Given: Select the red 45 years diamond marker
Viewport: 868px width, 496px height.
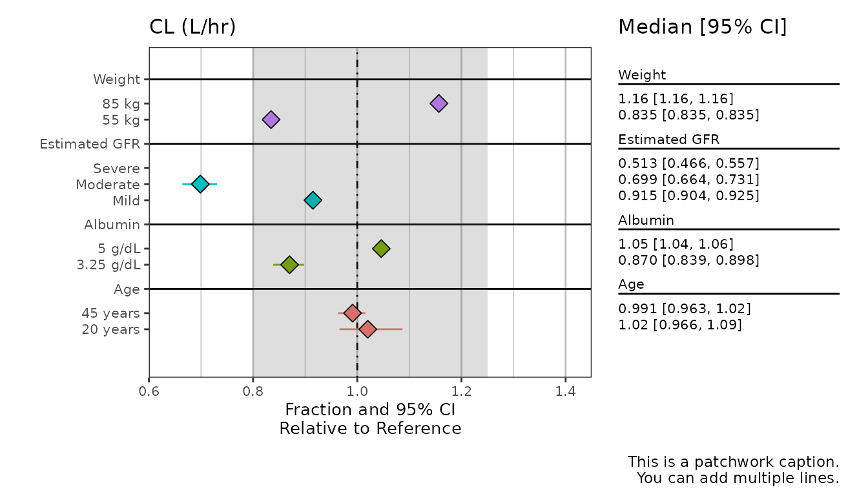Looking at the screenshot, I should (x=352, y=313).
